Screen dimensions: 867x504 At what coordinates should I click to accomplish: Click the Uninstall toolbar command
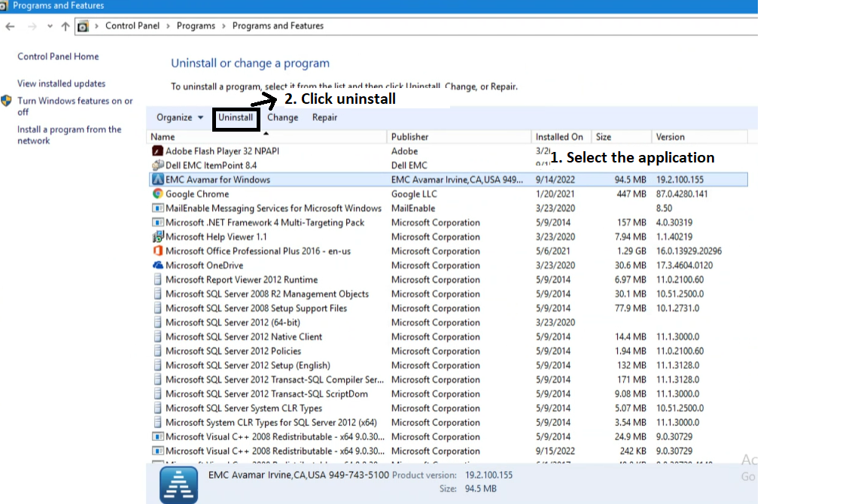(236, 117)
